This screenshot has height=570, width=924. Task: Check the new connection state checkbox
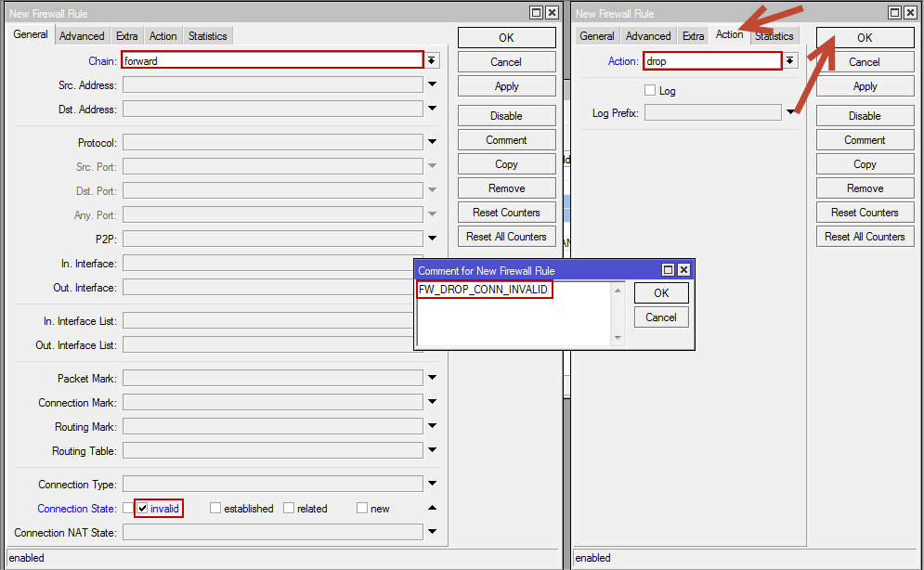362,508
